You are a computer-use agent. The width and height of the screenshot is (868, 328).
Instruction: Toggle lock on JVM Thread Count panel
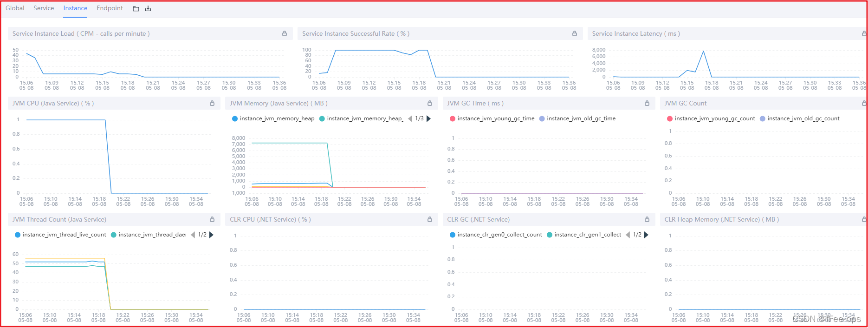pyautogui.click(x=212, y=219)
